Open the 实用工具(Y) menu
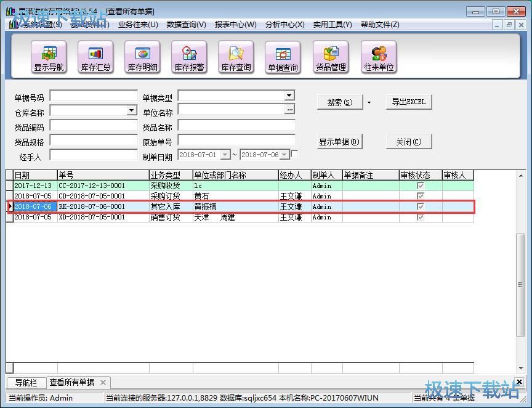This screenshot has width=532, height=408. coord(332,25)
